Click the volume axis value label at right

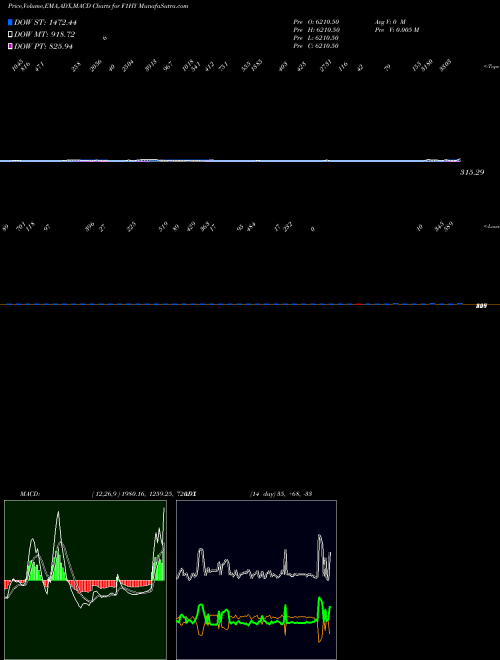tap(481, 306)
